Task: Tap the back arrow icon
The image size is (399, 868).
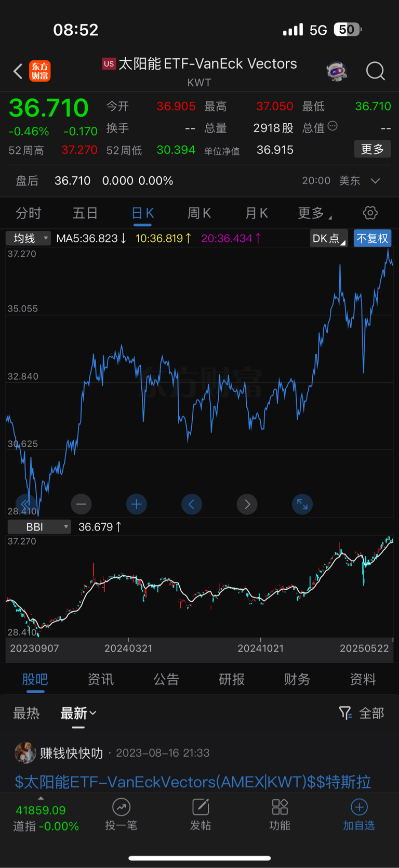Action: pyautogui.click(x=18, y=71)
